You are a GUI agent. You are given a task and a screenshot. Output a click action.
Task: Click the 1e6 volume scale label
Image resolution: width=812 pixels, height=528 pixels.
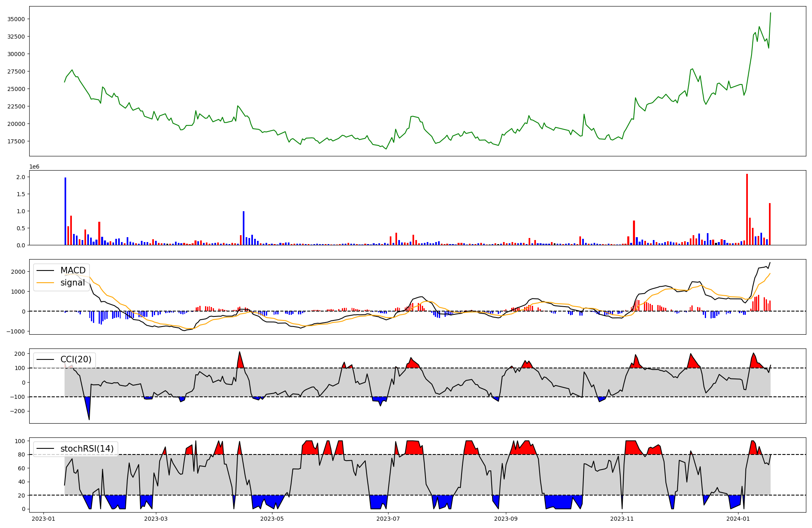(34, 167)
